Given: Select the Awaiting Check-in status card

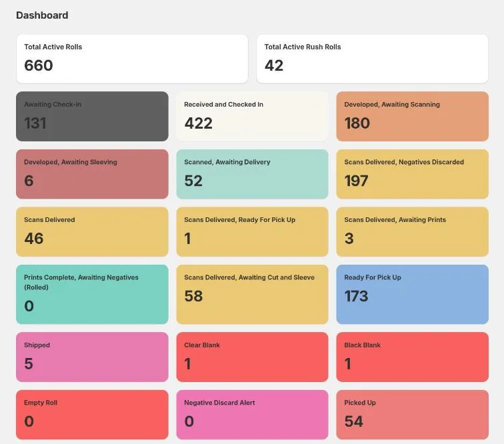Looking at the screenshot, I should [92, 117].
